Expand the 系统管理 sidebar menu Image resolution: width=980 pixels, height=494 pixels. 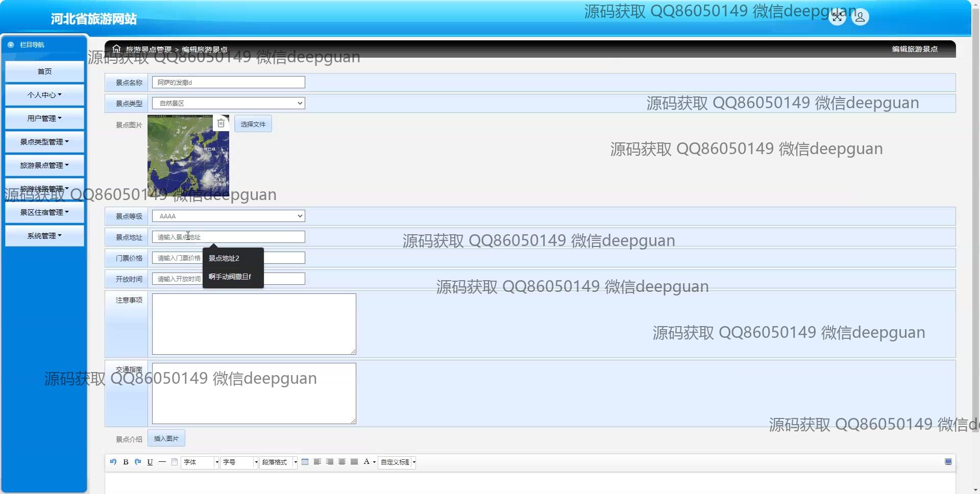coord(44,236)
